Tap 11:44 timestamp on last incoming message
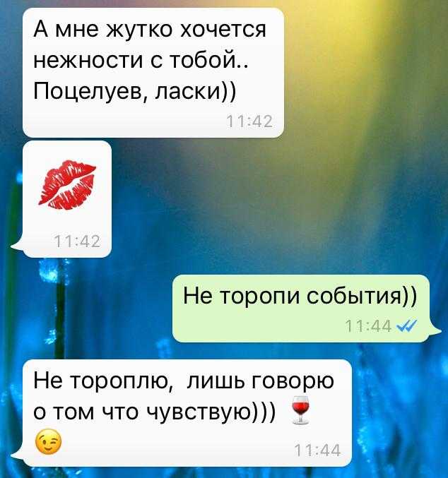 [317, 450]
